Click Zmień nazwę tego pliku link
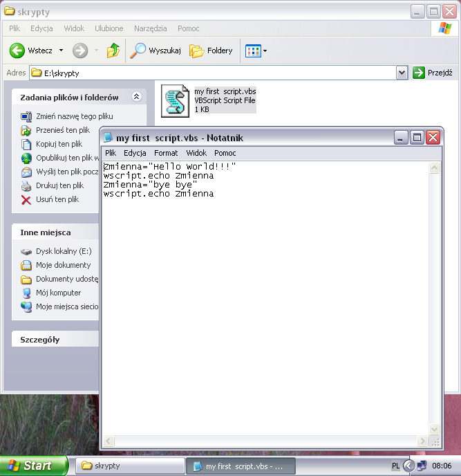 [x=26, y=116]
